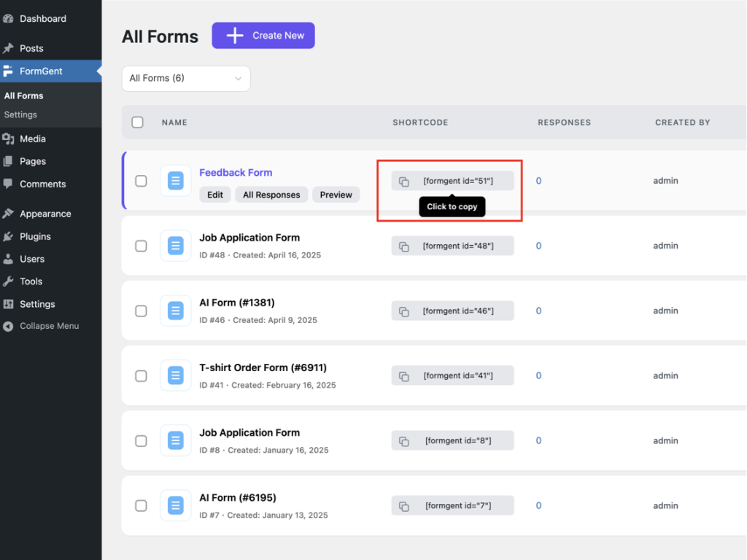This screenshot has width=747, height=560.
Task: Click the Feedback Form document icon
Action: 175,181
